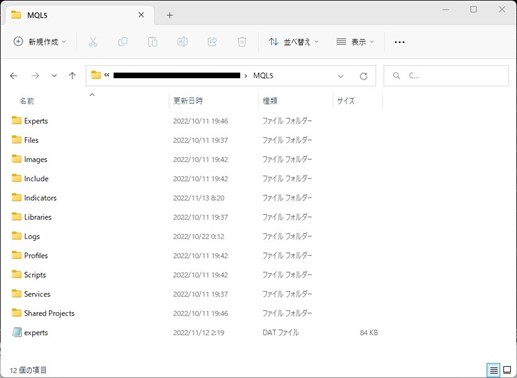This screenshot has width=517, height=378.
Task: Minimize the Explorer window
Action: (445, 10)
